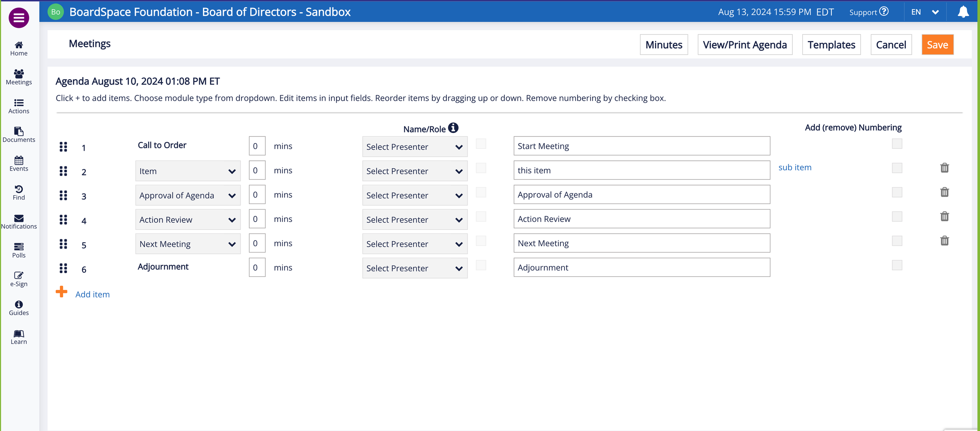Image resolution: width=980 pixels, height=431 pixels.
Task: Click the sub item link
Action: click(x=795, y=167)
